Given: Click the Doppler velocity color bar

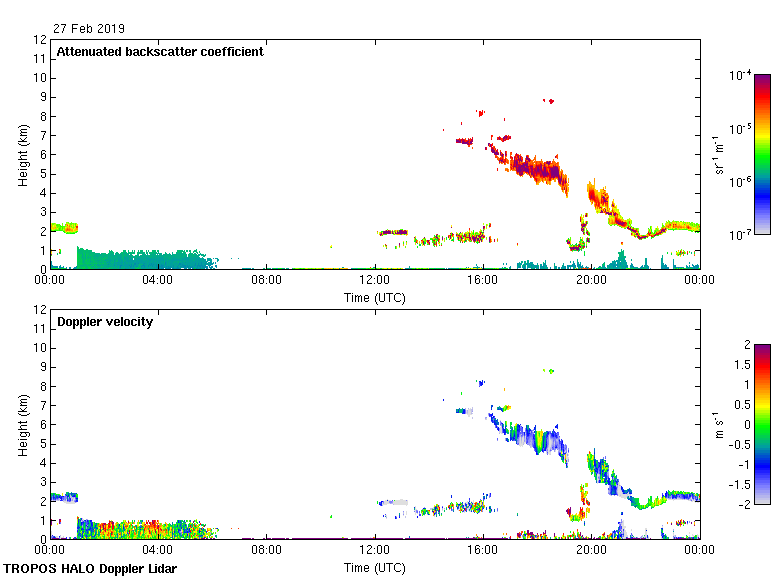Looking at the screenshot, I should point(762,424).
